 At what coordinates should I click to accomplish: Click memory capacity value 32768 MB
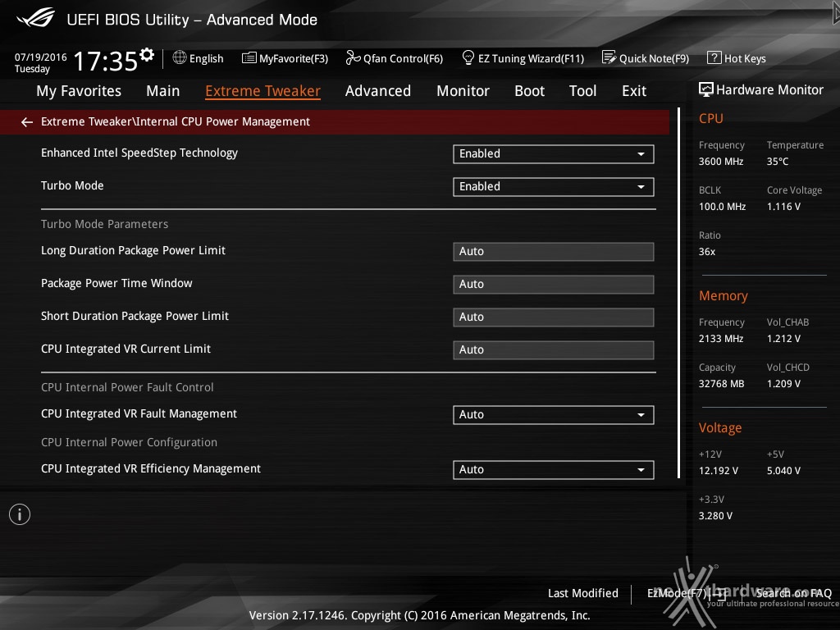[x=722, y=384]
